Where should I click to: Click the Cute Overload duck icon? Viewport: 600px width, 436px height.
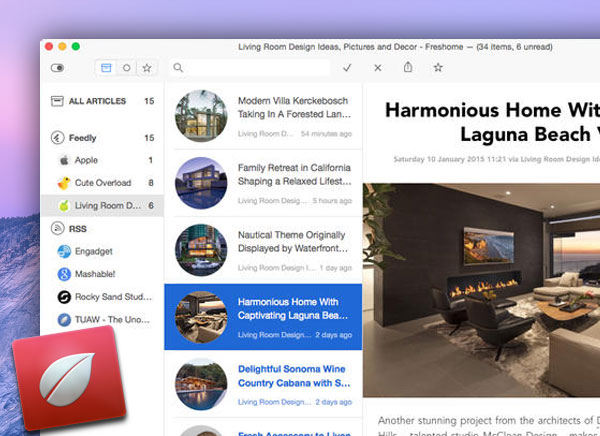point(64,183)
